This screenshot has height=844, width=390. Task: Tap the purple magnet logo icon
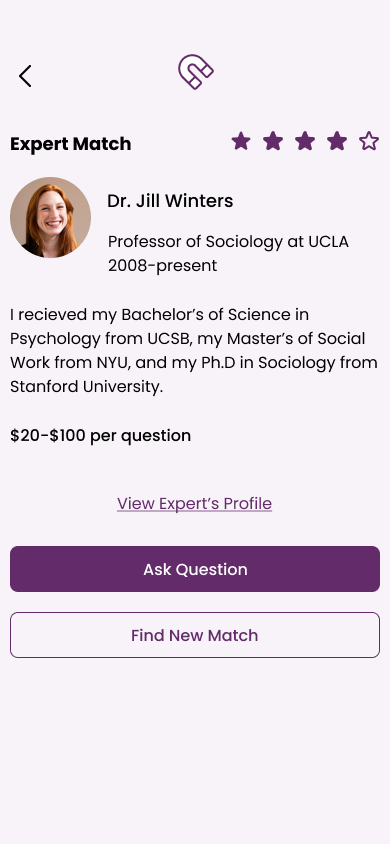pyautogui.click(x=196, y=72)
